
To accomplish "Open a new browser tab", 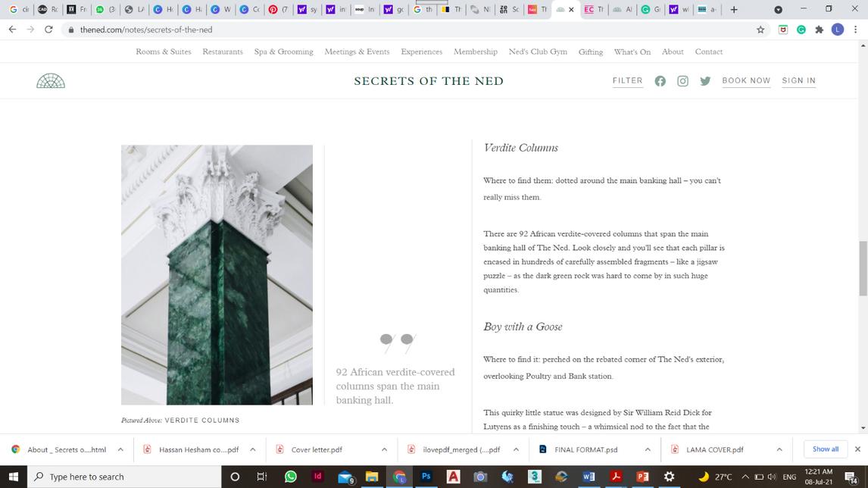I will [x=733, y=9].
